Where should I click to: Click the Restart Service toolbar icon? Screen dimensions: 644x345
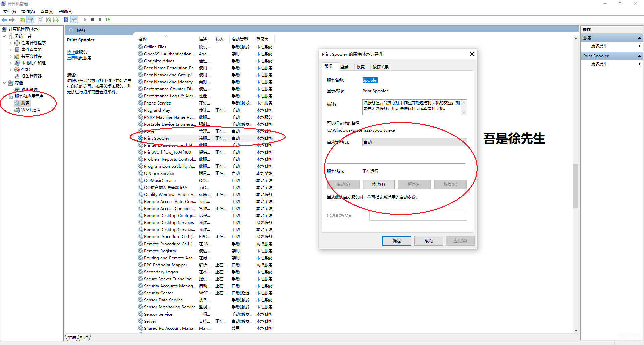108,20
